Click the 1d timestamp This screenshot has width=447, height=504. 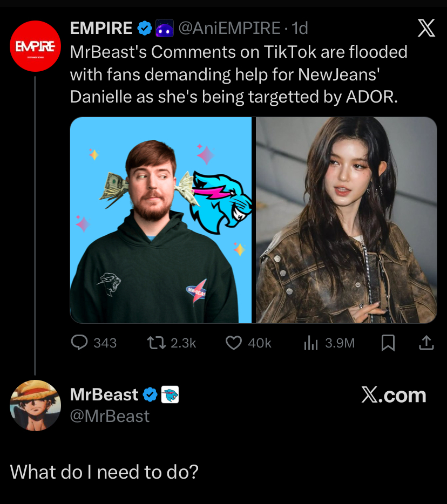click(300, 28)
